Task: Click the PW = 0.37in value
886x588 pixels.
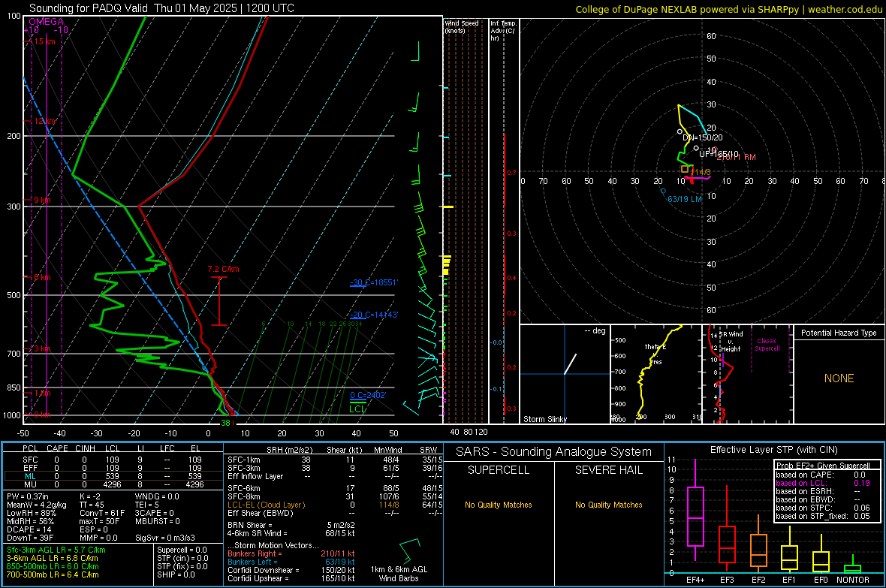Action: (28, 496)
